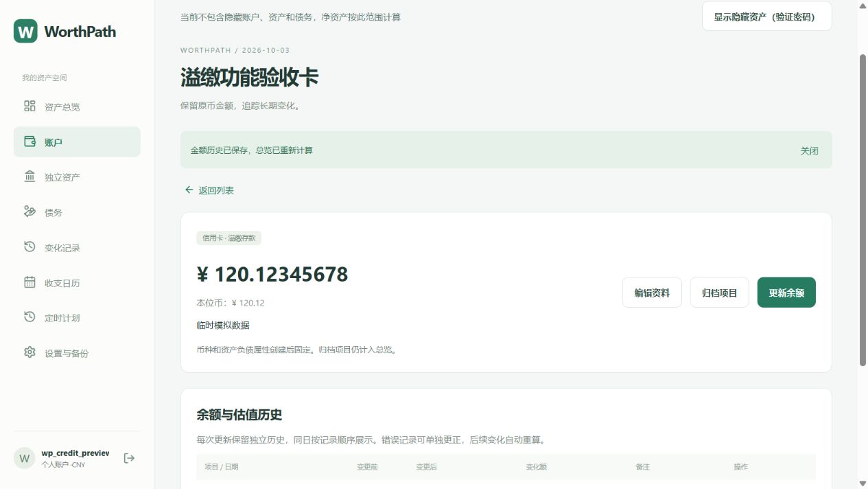This screenshot has height=489, width=868.
Task: Click the green 更新余额 button
Action: (786, 293)
